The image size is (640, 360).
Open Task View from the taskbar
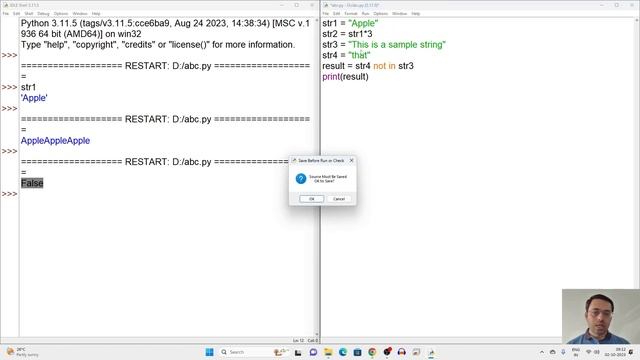click(x=298, y=352)
